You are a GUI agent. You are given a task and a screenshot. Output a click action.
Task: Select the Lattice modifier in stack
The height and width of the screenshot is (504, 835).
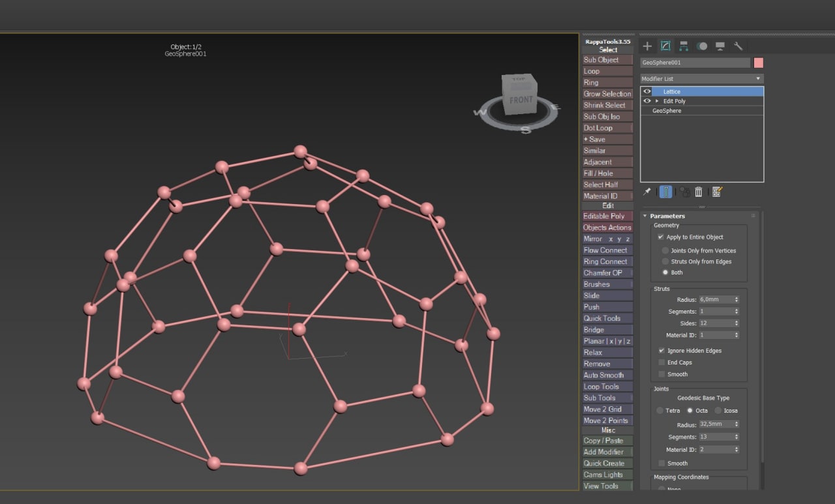coord(702,92)
